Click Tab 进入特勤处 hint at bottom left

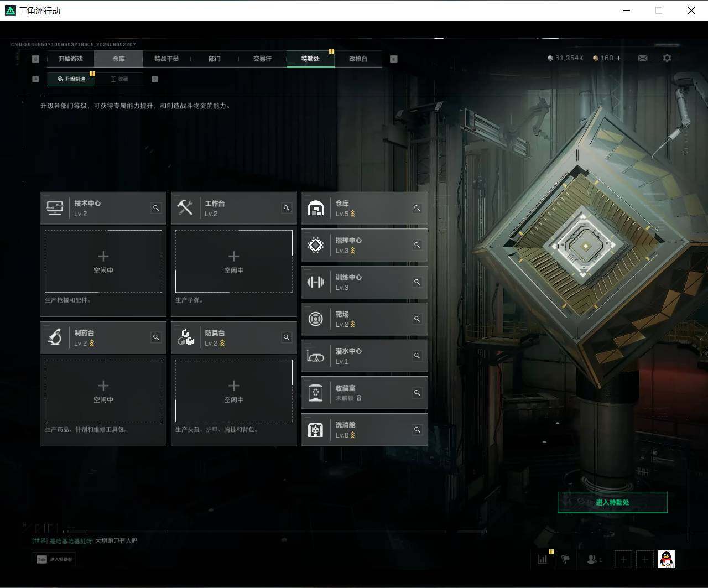(x=54, y=559)
